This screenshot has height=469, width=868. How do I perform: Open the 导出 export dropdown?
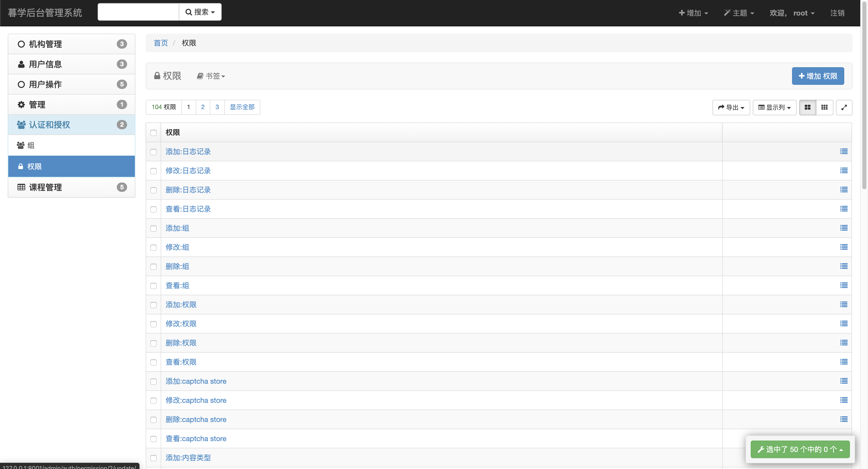tap(731, 107)
